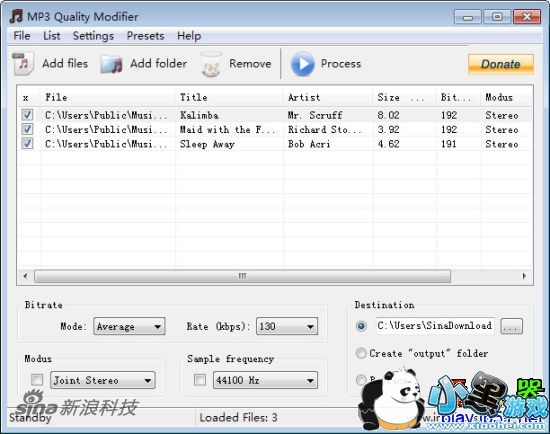Open the Settings menu

(x=93, y=35)
